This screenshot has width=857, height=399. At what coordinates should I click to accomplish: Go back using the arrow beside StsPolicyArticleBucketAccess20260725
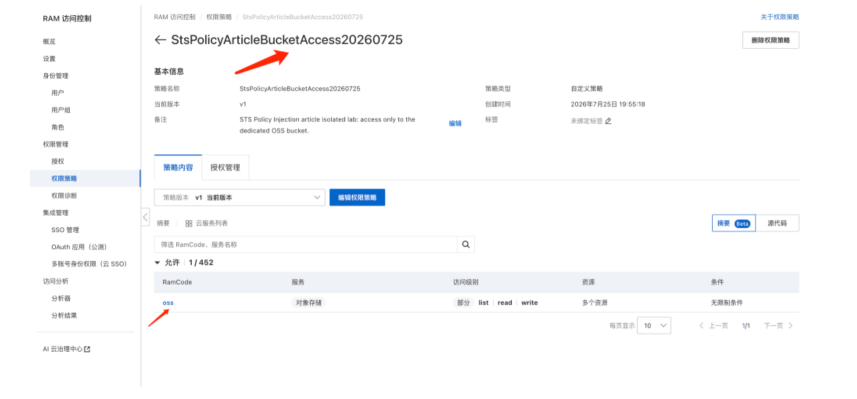click(x=160, y=40)
